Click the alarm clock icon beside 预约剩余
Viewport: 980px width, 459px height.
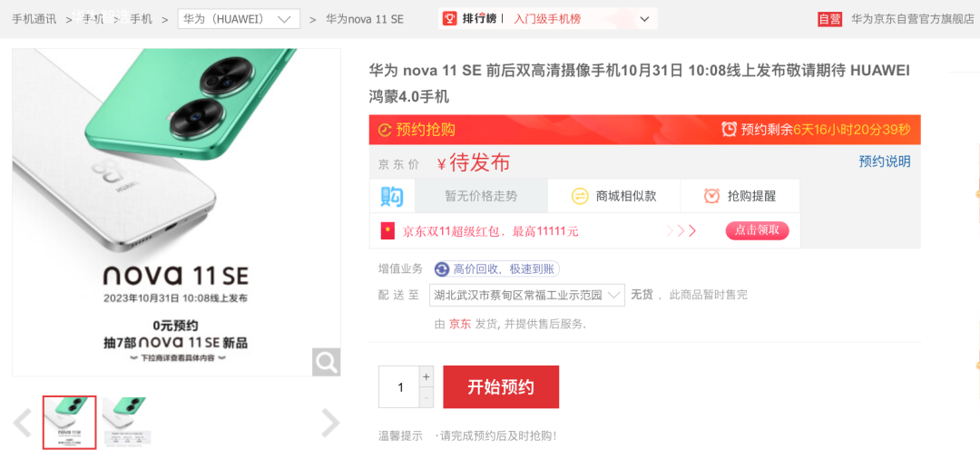click(x=730, y=130)
